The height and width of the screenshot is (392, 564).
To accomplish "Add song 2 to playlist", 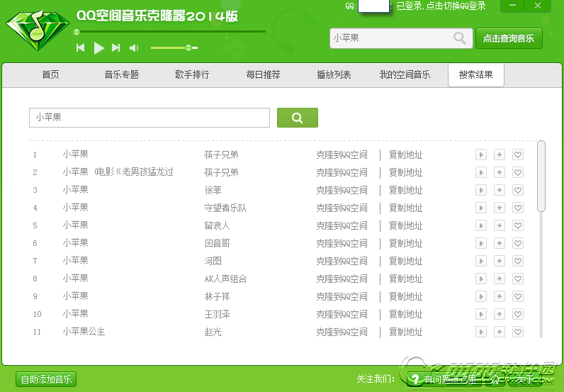I will (500, 172).
